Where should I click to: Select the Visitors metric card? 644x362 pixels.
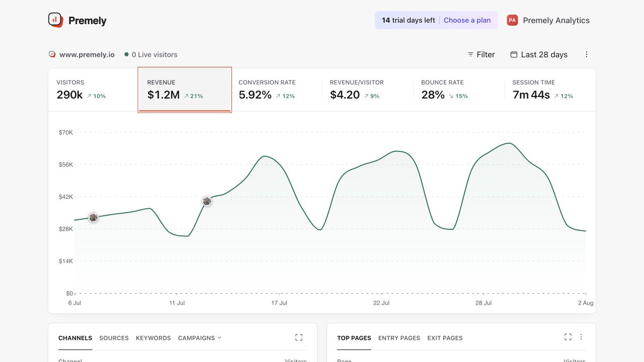[x=93, y=89]
